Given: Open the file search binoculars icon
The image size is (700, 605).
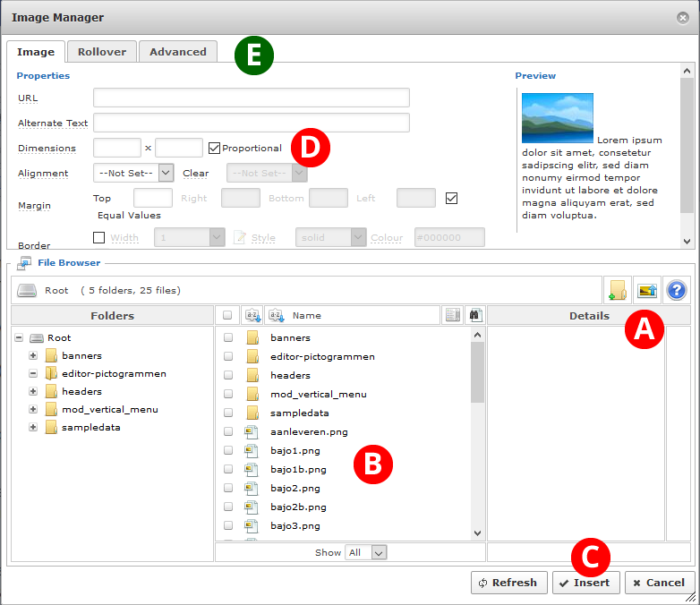Looking at the screenshot, I should coord(475,315).
